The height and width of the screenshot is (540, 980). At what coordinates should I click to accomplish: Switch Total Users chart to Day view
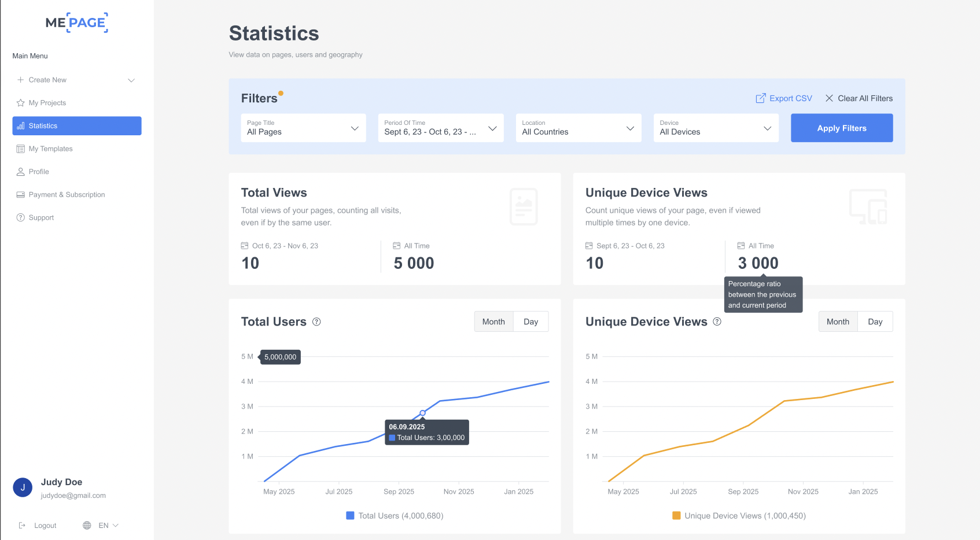coord(530,321)
